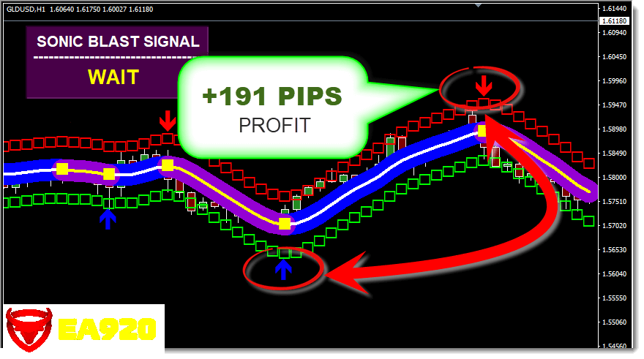The image size is (644, 359).
Task: Click the red bull EA920 logo icon
Action: [29, 328]
